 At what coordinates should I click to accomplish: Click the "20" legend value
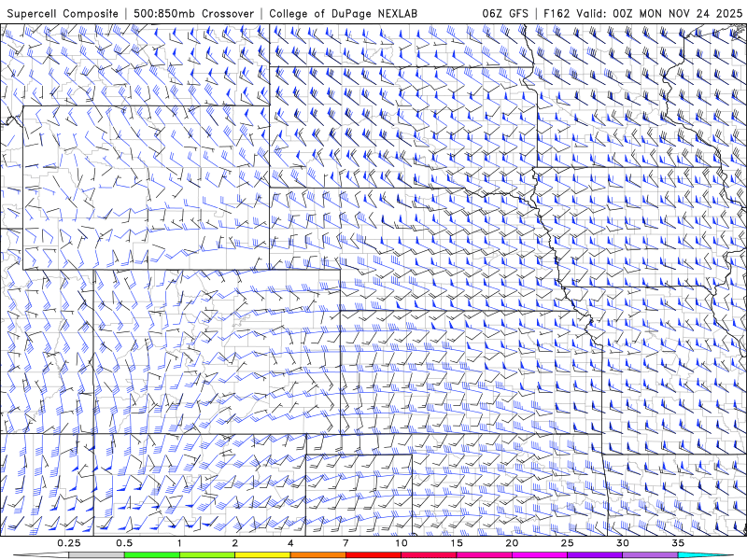pyautogui.click(x=512, y=543)
